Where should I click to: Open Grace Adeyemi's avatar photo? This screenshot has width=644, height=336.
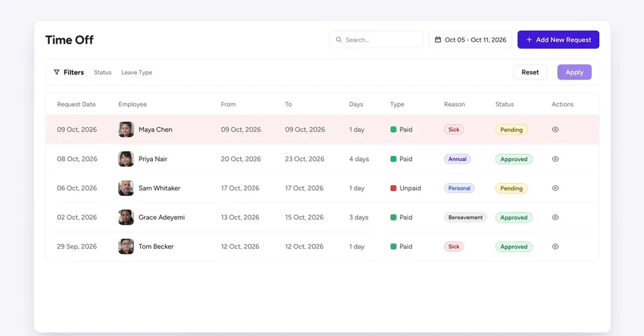(126, 217)
